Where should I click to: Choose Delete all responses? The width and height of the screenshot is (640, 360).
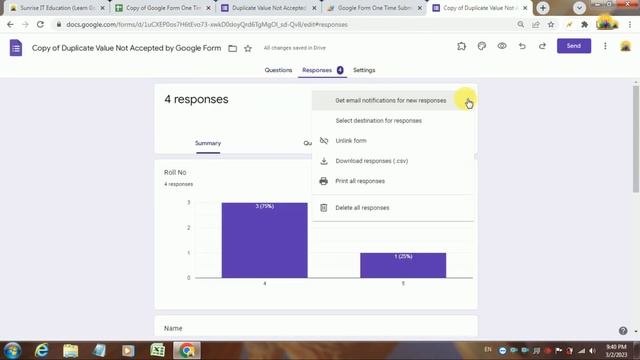click(x=393, y=208)
